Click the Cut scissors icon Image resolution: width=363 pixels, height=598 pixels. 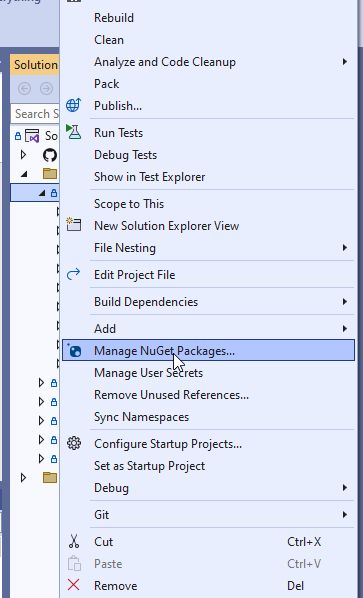(74, 541)
